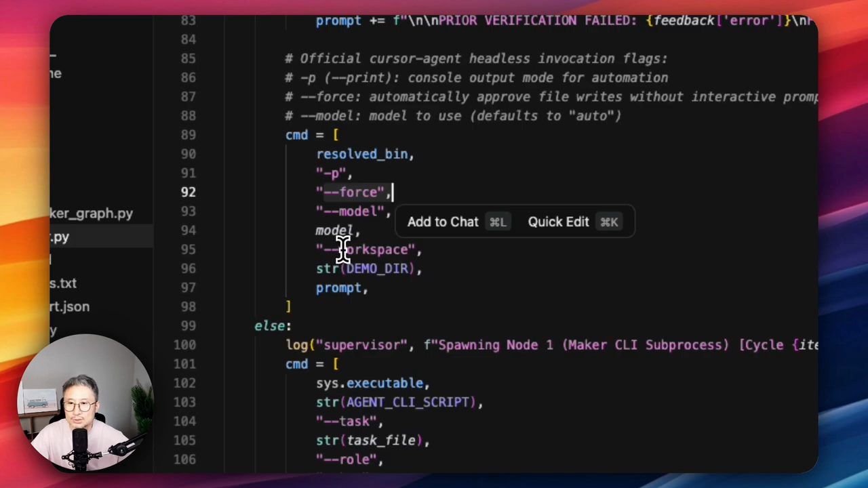Open the s.txt file in sidebar

[63, 283]
